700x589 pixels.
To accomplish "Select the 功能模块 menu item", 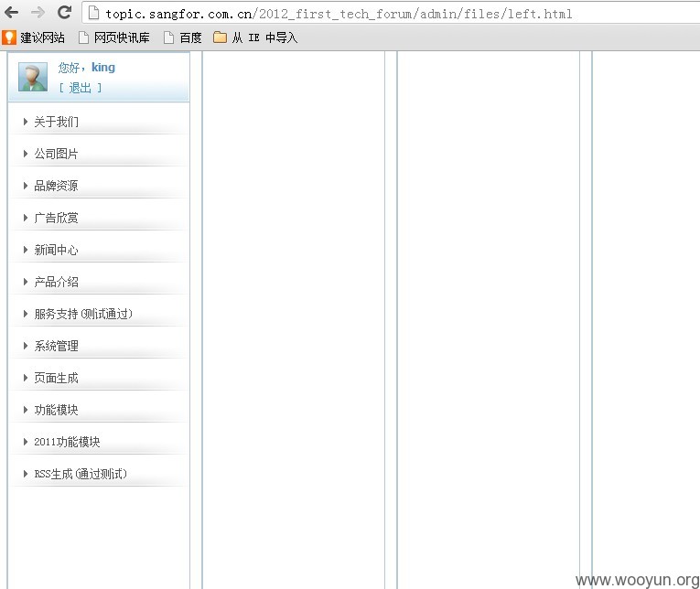I will pyautogui.click(x=56, y=410).
